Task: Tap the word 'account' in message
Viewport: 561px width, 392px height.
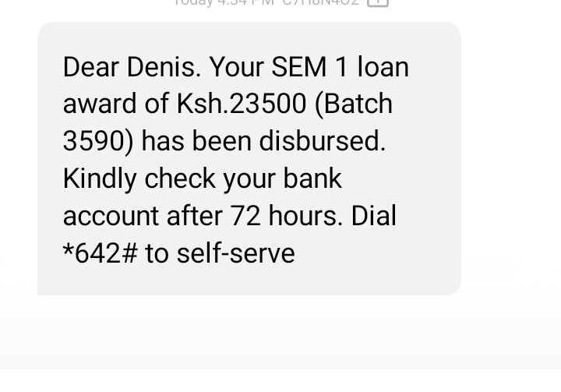Action: pyautogui.click(x=111, y=216)
